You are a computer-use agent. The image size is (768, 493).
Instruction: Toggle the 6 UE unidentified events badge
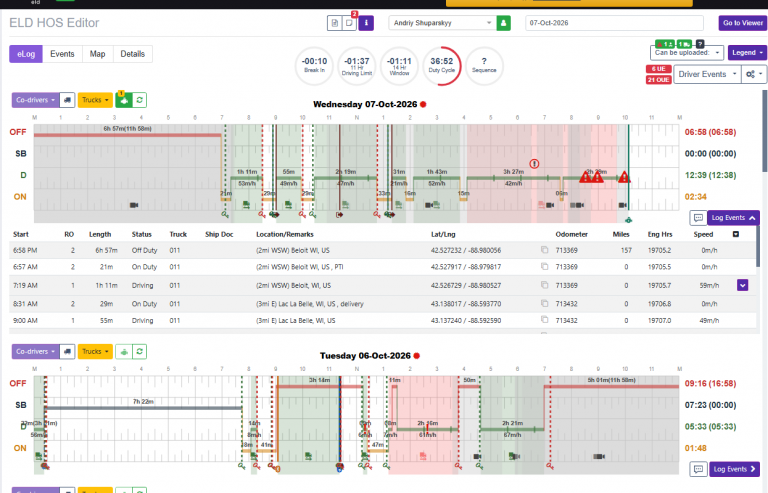tap(658, 69)
